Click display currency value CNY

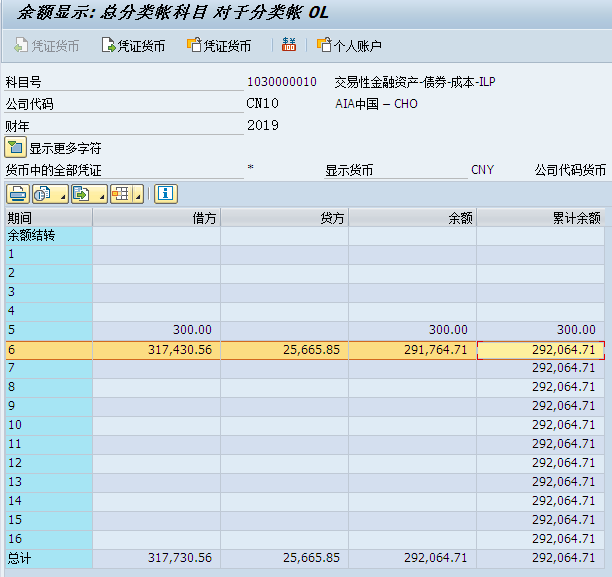point(482,170)
